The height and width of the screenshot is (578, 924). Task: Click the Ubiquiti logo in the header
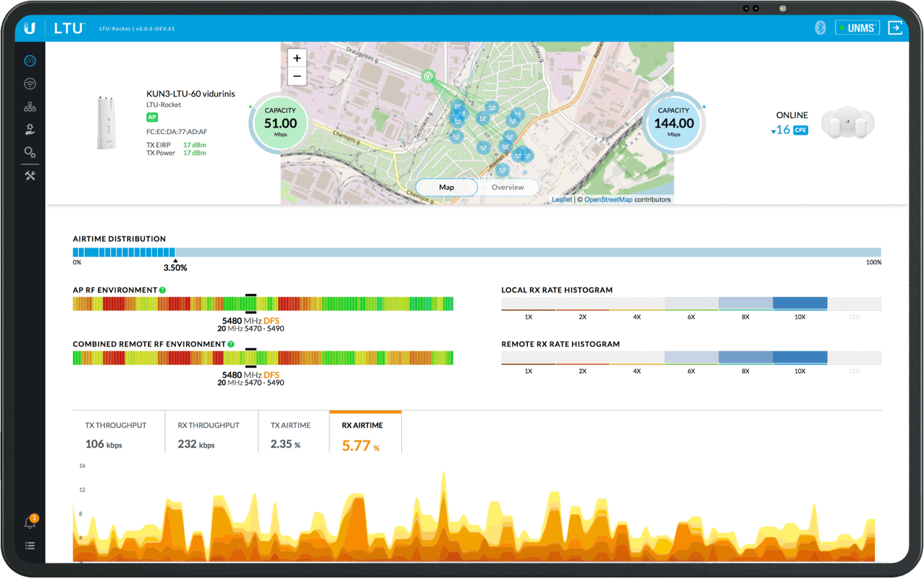pyautogui.click(x=30, y=28)
